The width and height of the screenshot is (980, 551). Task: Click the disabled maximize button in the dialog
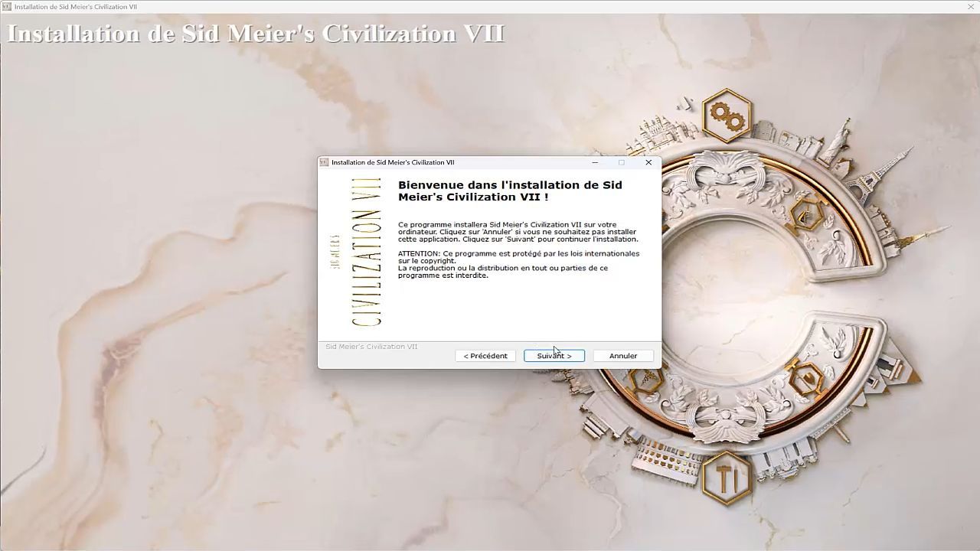click(622, 162)
